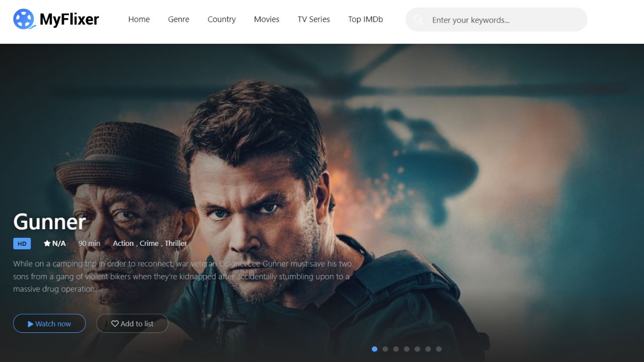The width and height of the screenshot is (644, 362).
Task: Click the Watch now button for Gunner
Action: click(x=49, y=323)
